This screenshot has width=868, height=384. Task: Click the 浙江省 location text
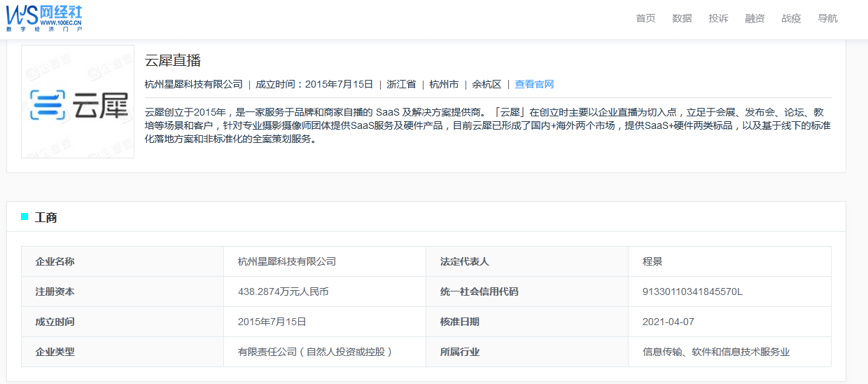401,84
